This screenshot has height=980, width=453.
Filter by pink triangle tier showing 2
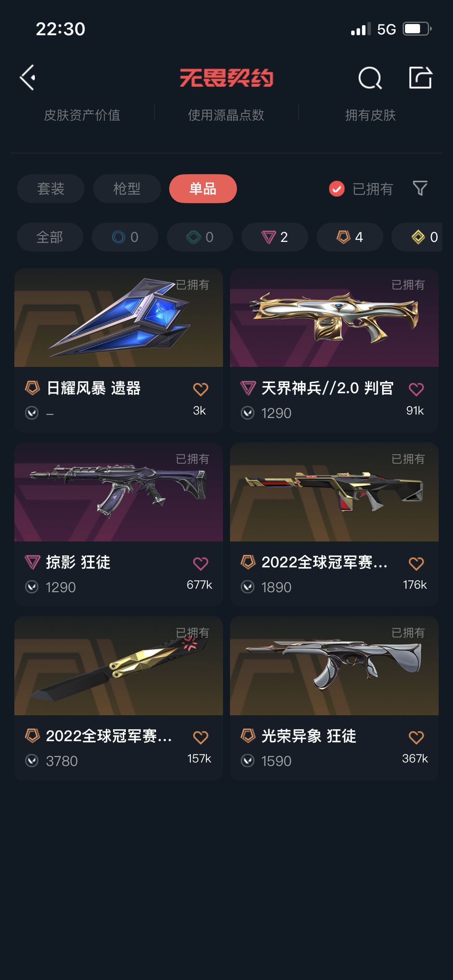click(x=275, y=237)
